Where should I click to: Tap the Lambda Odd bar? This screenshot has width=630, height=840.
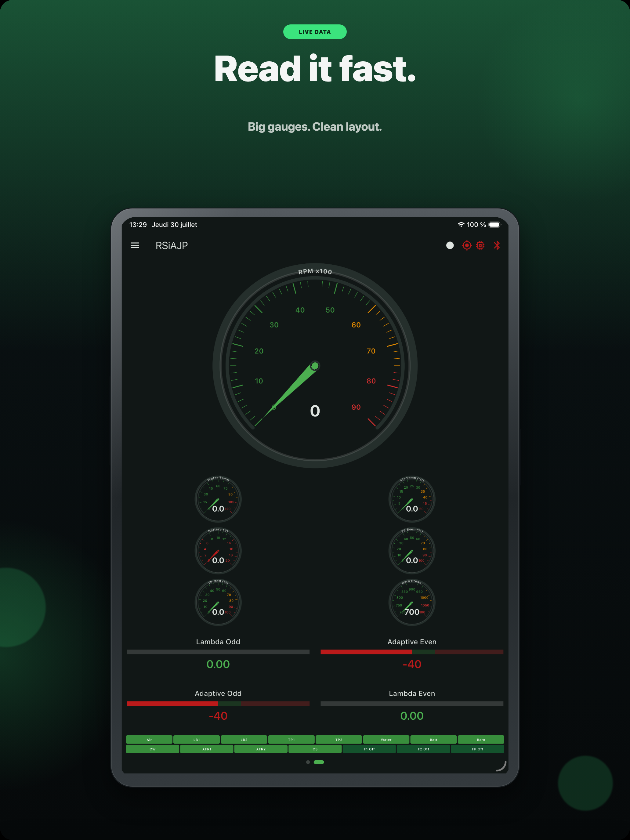point(218,652)
